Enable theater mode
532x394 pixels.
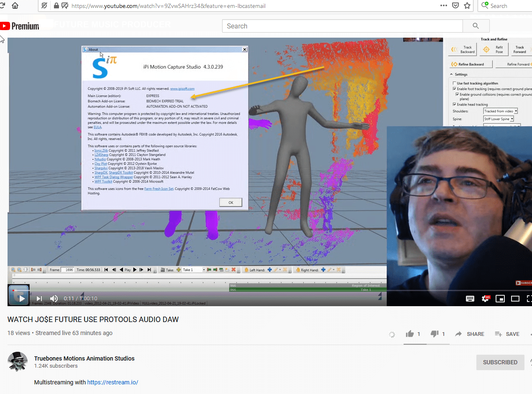point(515,299)
